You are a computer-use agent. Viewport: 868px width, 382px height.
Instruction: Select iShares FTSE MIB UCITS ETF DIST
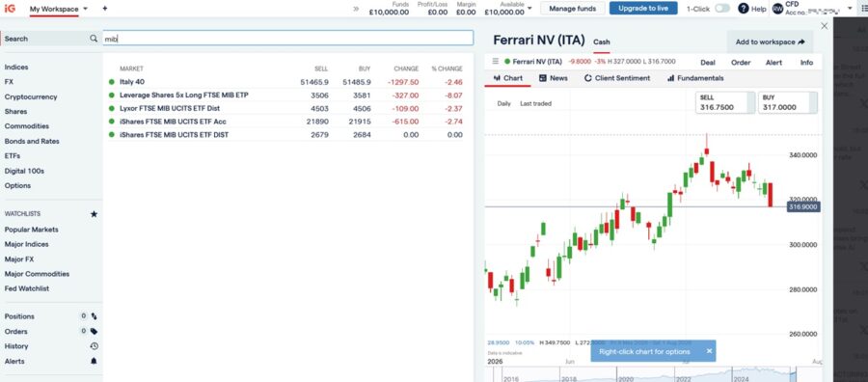(286, 134)
